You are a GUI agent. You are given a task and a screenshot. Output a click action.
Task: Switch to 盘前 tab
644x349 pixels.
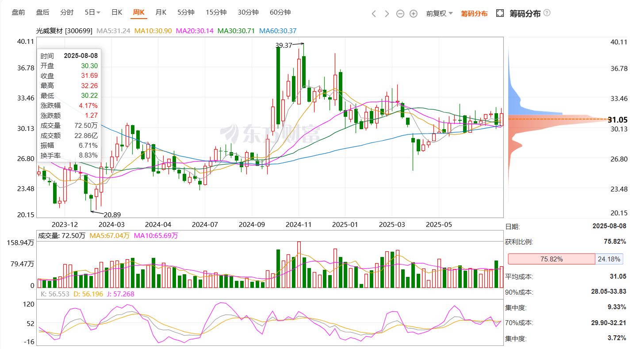pyautogui.click(x=19, y=12)
